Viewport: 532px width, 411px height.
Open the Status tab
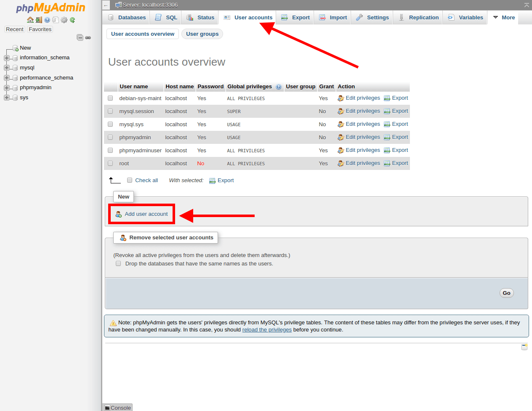[x=200, y=17]
